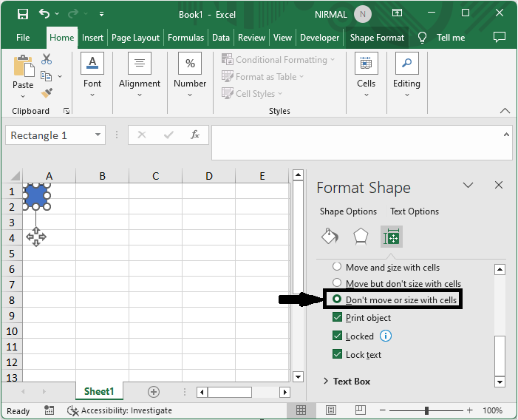Click the zoom slider handle
This screenshot has width=518, height=420.
pos(427,410)
